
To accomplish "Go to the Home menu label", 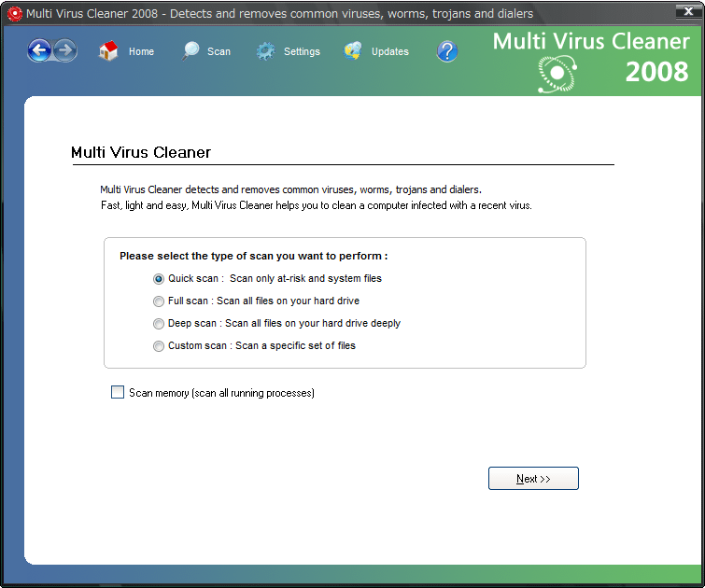I will point(141,51).
